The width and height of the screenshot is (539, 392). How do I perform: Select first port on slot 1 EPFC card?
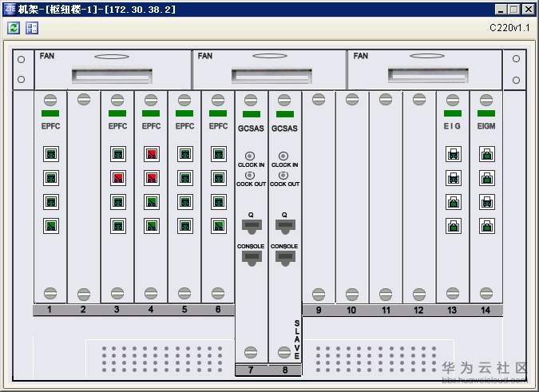coord(51,154)
